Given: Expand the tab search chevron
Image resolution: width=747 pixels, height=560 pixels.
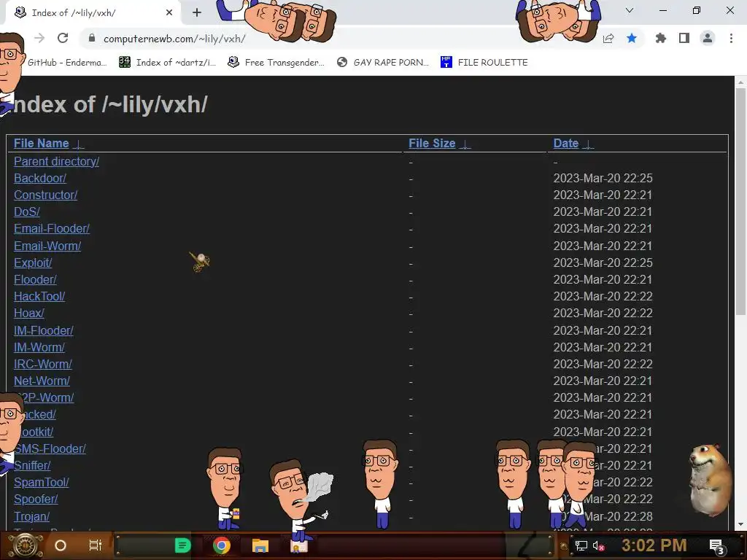Looking at the screenshot, I should click(630, 10).
